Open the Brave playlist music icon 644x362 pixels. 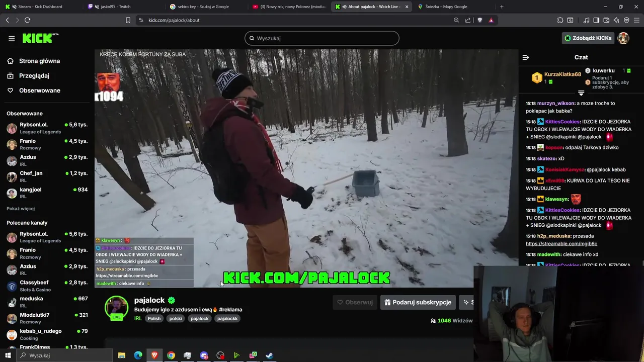click(x=586, y=20)
